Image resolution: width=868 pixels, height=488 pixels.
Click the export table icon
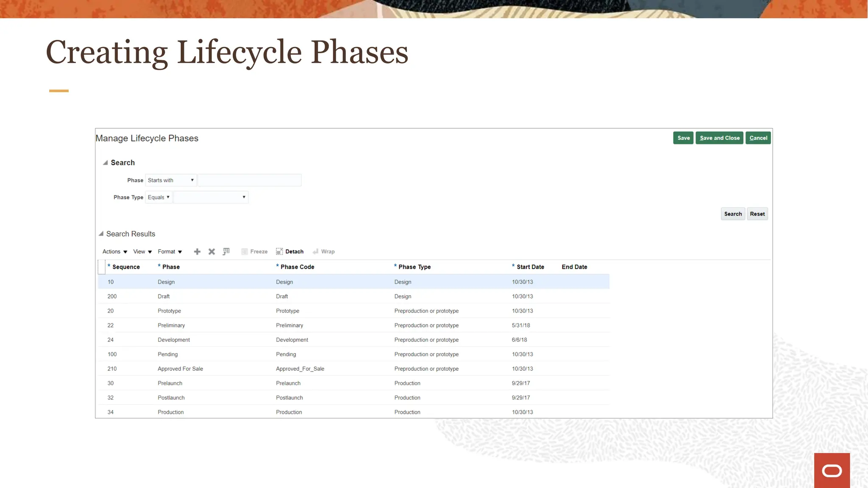[226, 252]
